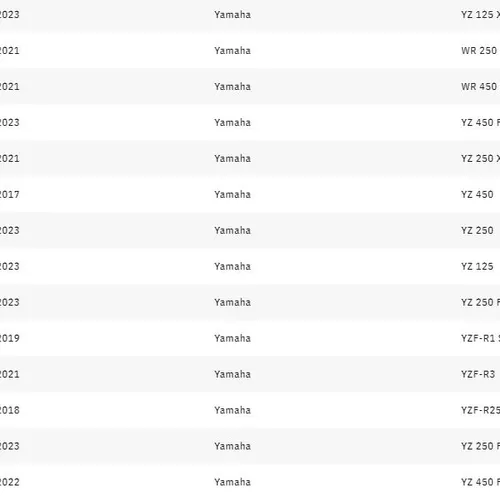This screenshot has width=500, height=500.
Task: Click the YZ 250 X model cell
Action: coord(480,159)
